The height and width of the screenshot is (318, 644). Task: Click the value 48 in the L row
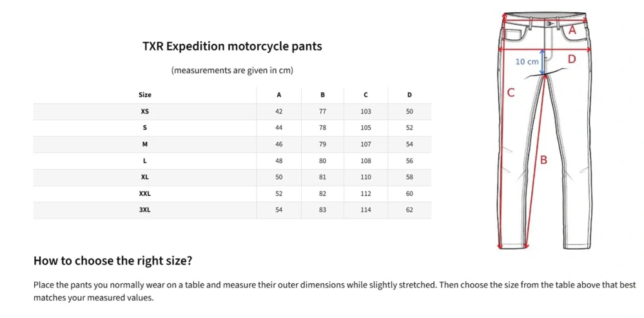coord(279,161)
